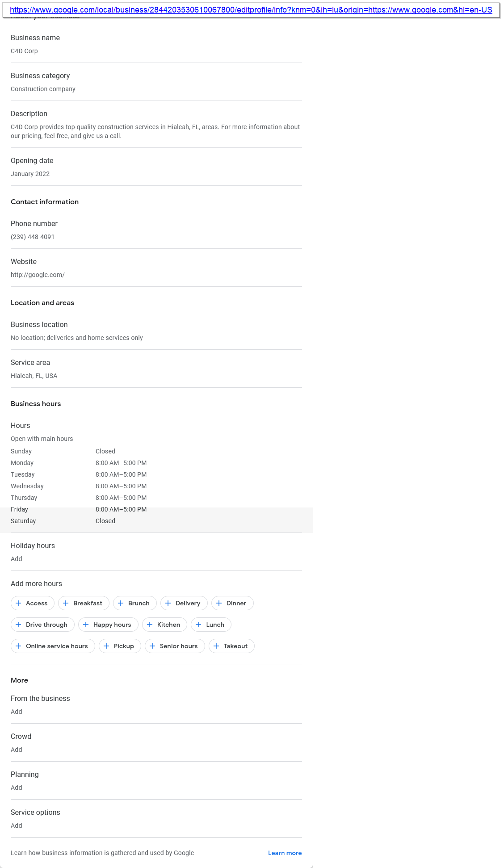Choose the Senior hours chip
This screenshot has width=504, height=868.
click(x=175, y=646)
